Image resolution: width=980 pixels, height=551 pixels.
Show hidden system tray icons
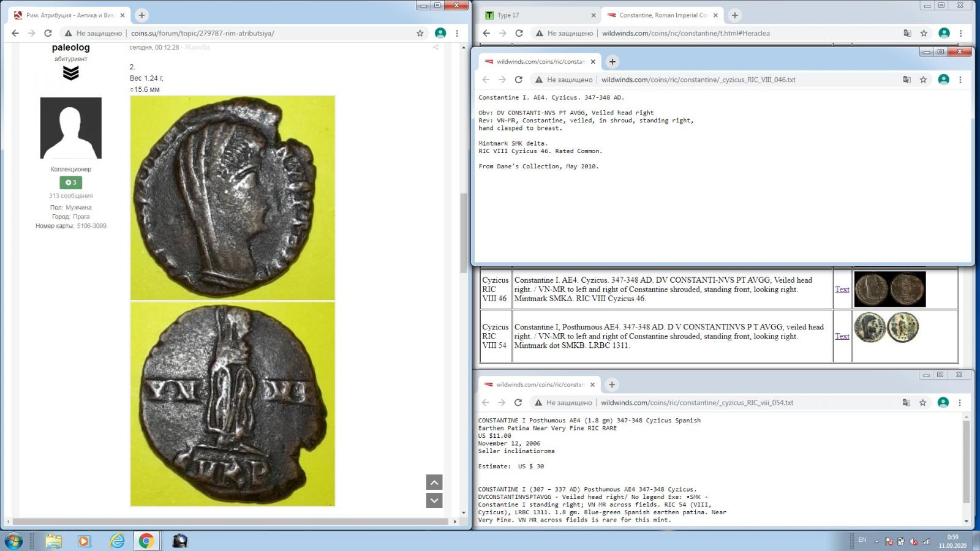click(876, 541)
